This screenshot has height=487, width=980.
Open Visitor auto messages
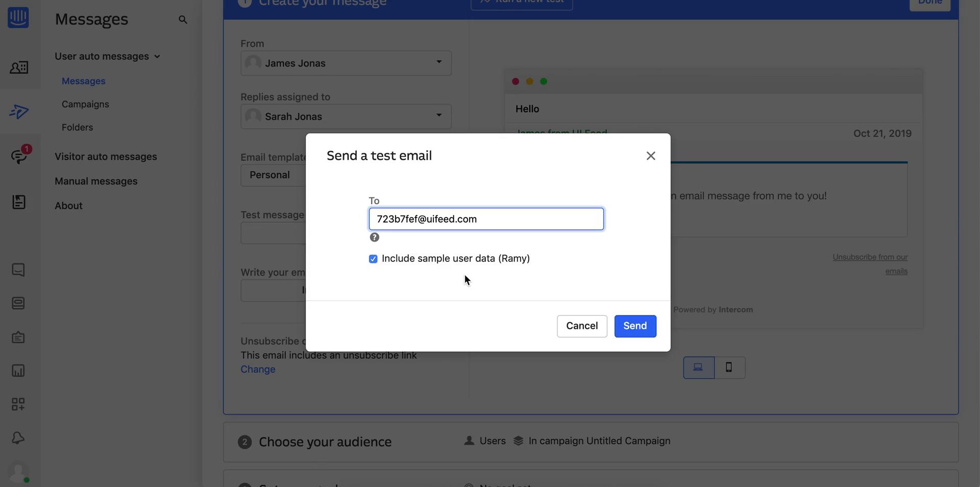106,157
